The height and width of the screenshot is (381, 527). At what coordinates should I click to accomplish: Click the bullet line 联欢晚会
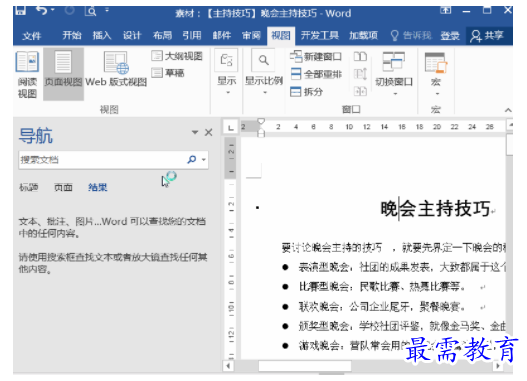(382, 306)
